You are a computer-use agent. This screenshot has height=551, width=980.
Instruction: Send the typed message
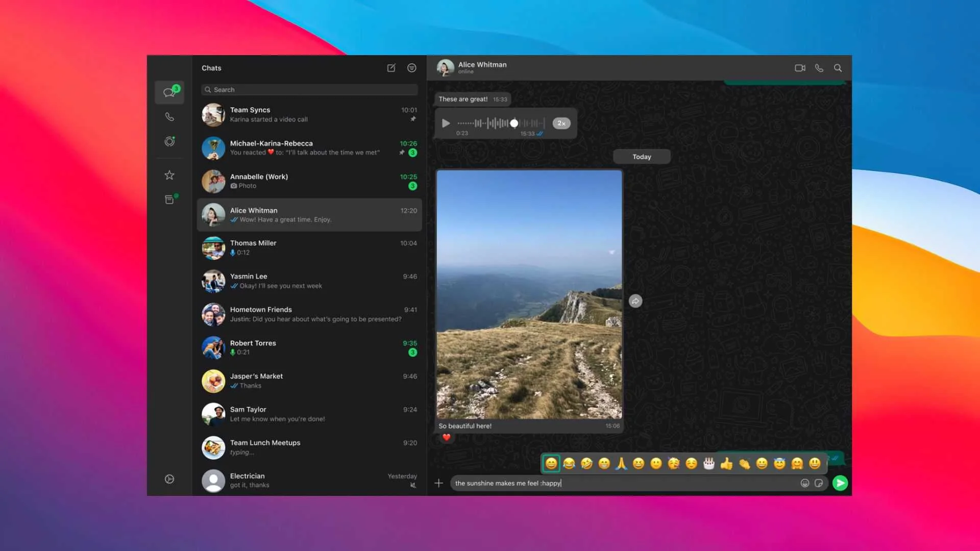[x=840, y=483]
